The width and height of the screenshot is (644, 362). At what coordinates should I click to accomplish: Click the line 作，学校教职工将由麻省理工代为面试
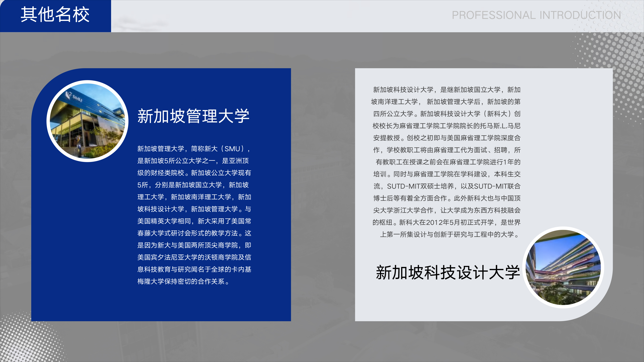(x=447, y=150)
